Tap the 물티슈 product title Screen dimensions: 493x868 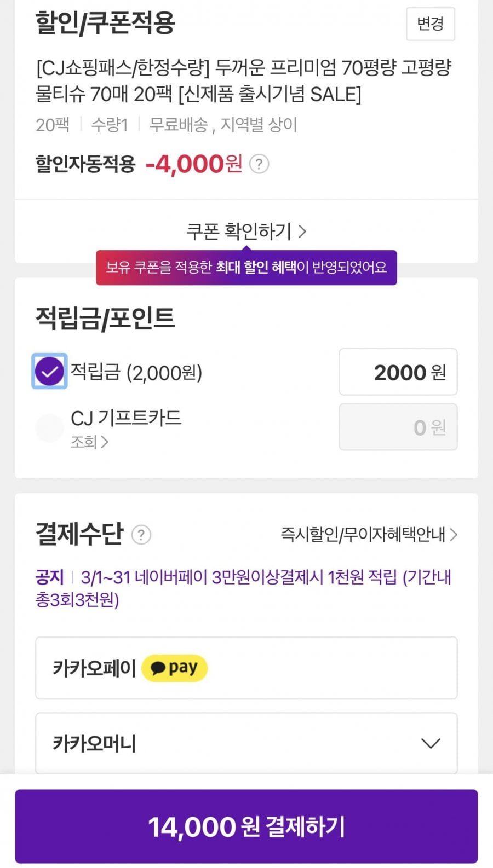pyautogui.click(x=243, y=81)
